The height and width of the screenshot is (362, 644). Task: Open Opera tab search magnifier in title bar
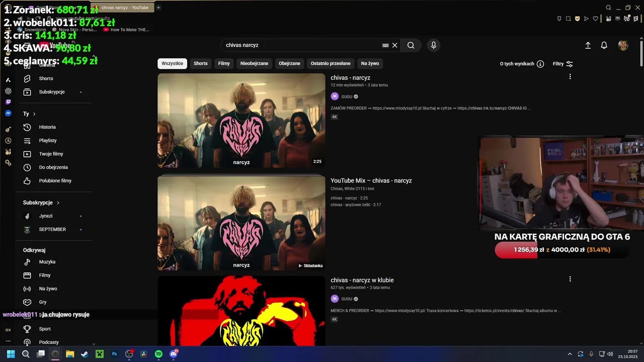pos(608,8)
